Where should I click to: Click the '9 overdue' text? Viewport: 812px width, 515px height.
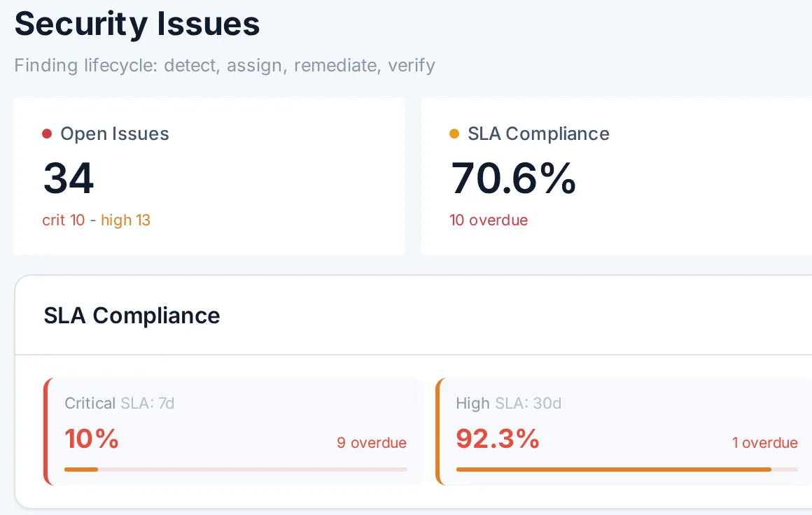[x=371, y=442]
